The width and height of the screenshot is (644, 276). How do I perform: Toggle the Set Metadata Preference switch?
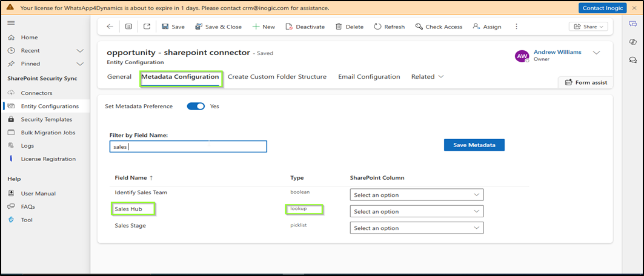tap(196, 107)
